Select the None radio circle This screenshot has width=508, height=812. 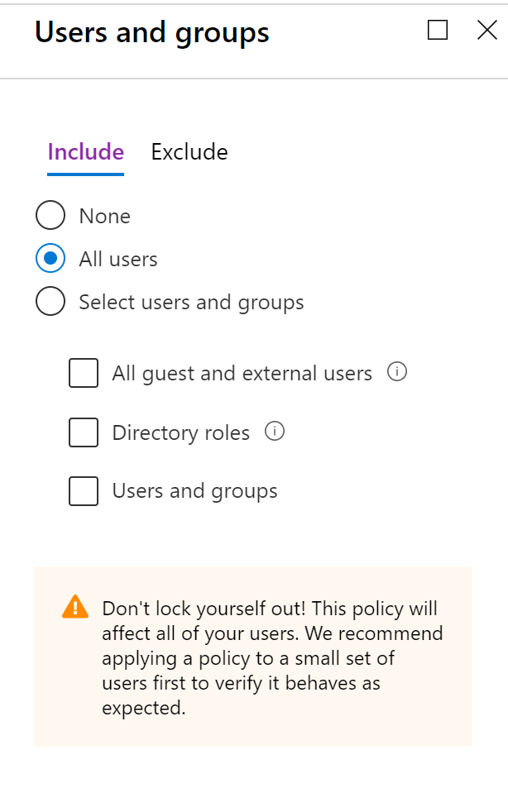50,216
